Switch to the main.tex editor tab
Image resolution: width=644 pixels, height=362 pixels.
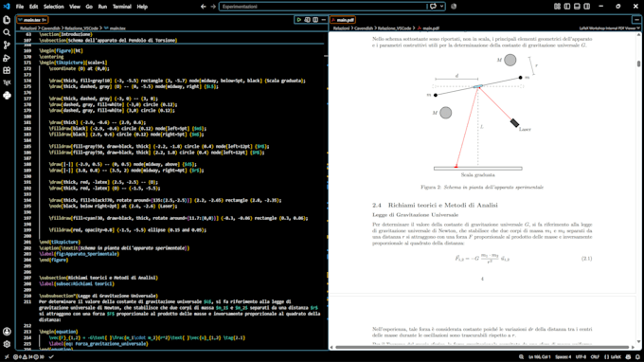point(32,20)
